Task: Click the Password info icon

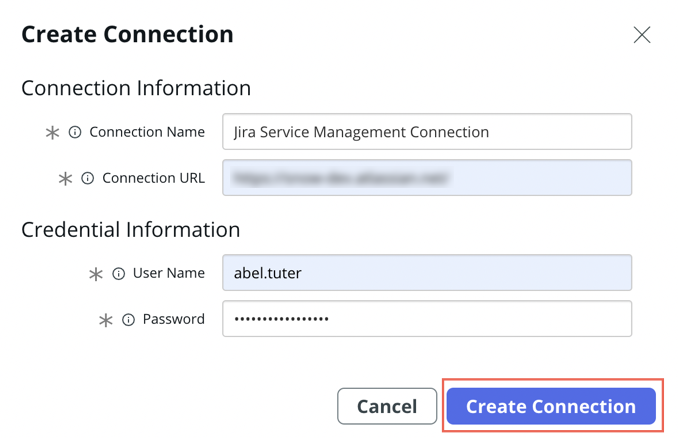Action: pos(128,320)
